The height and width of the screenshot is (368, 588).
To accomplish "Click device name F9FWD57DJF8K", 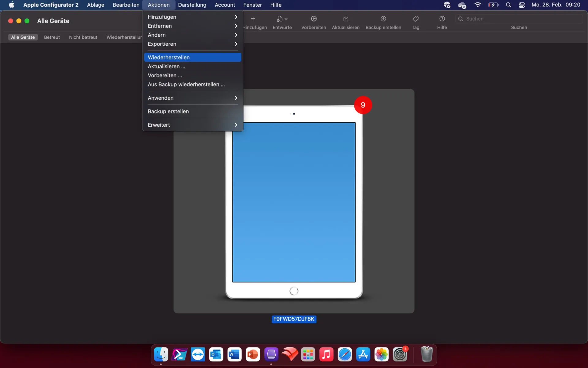I will click(x=294, y=319).
